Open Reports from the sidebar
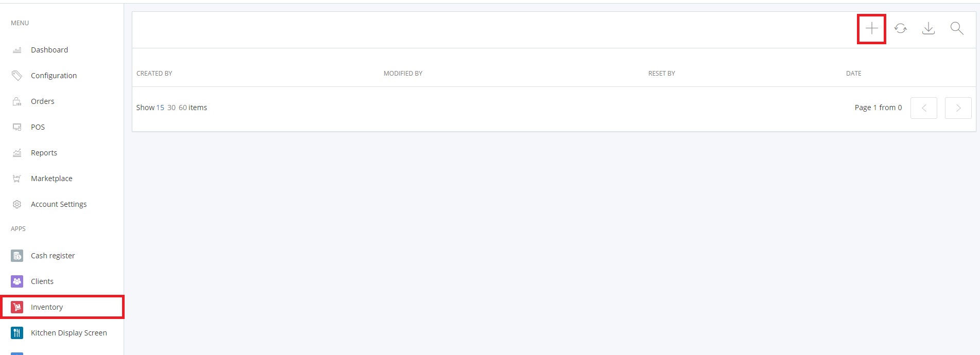Viewport: 980px width, 355px height. (44, 153)
